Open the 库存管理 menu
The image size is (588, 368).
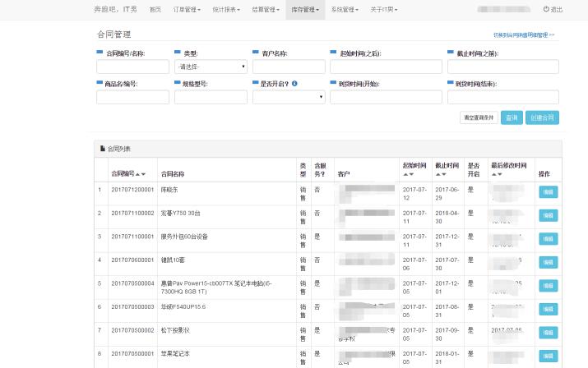305,9
